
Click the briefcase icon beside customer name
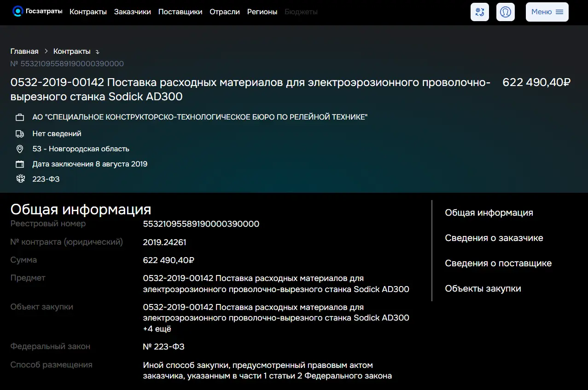point(20,118)
